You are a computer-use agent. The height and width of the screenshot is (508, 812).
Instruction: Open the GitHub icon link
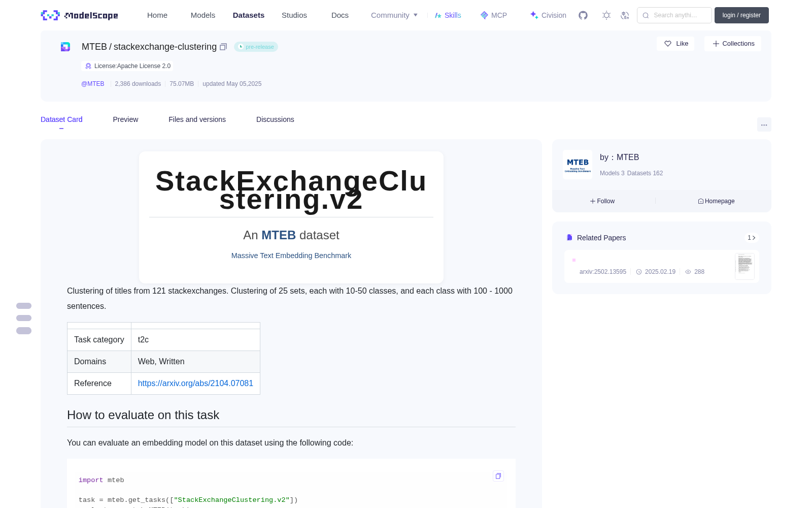click(x=583, y=15)
